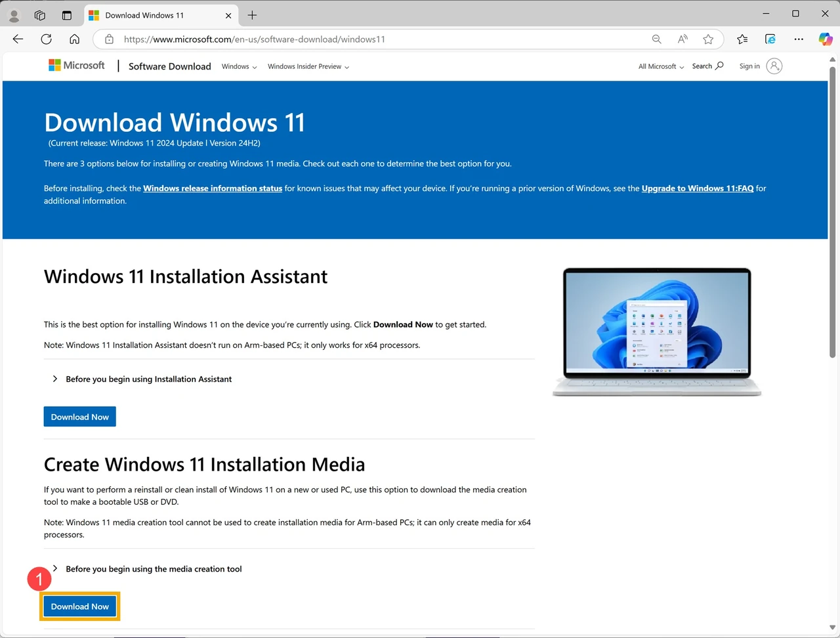Open Windows release information status link

[x=213, y=188]
